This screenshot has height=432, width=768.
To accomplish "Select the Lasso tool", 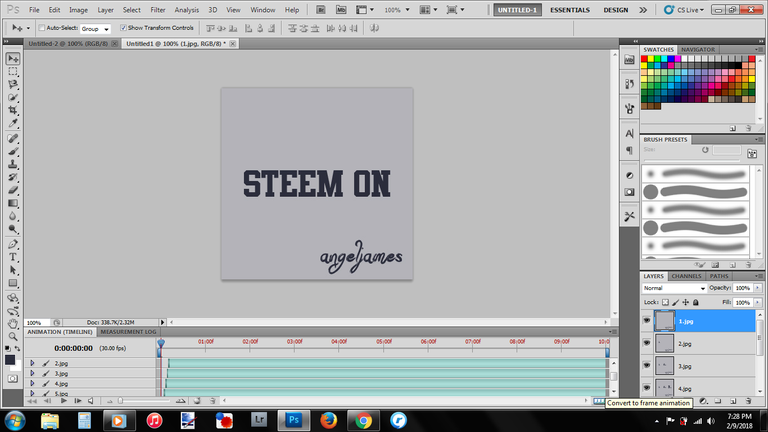I will 13,84.
